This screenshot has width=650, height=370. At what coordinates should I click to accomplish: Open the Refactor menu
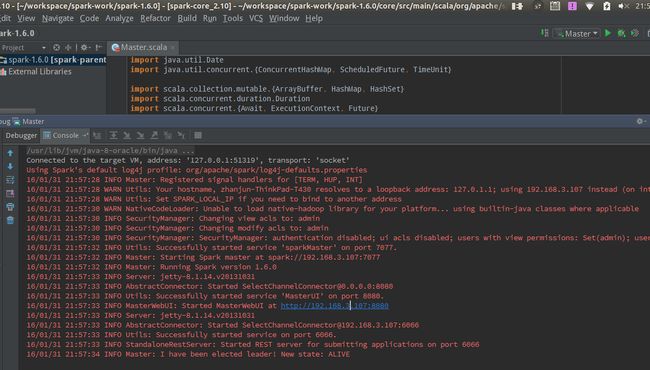[155, 18]
